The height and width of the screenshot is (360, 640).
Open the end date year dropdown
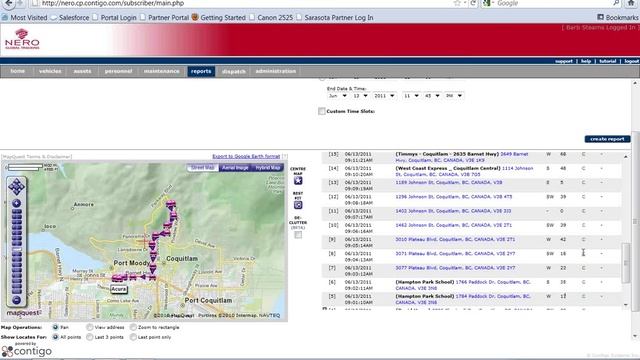(384, 96)
